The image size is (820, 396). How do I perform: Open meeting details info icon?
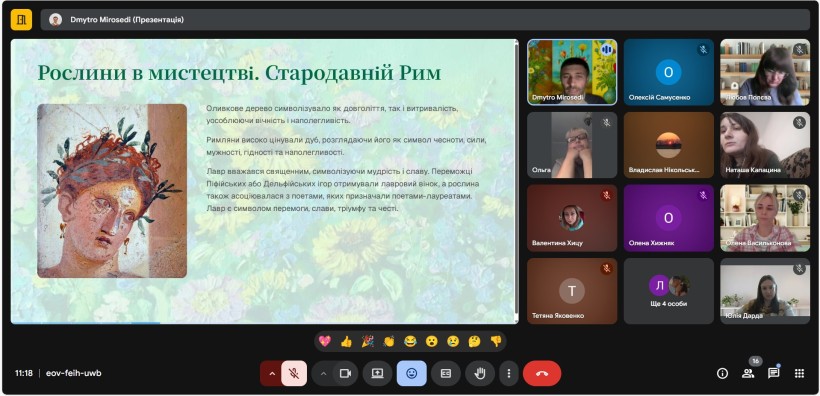click(x=723, y=374)
